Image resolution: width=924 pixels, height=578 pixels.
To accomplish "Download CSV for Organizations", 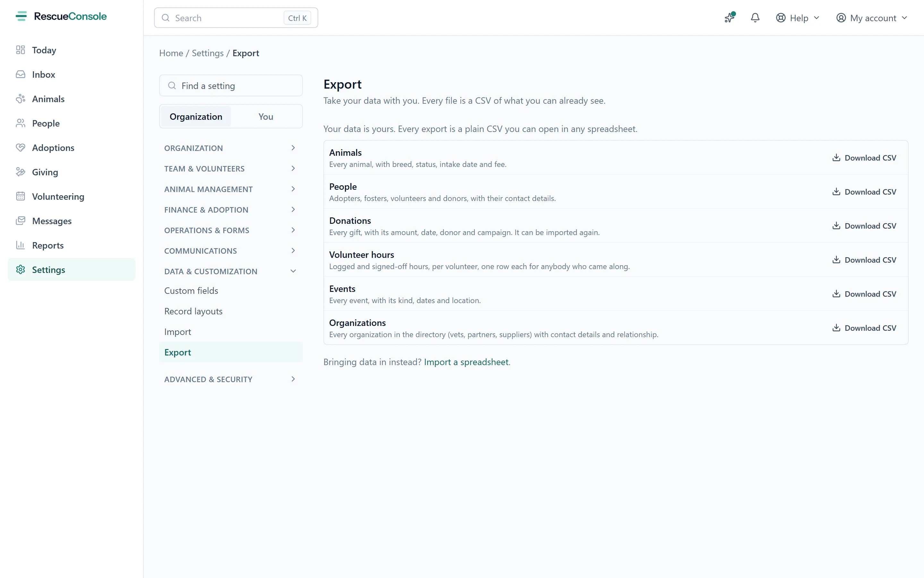I will (864, 328).
